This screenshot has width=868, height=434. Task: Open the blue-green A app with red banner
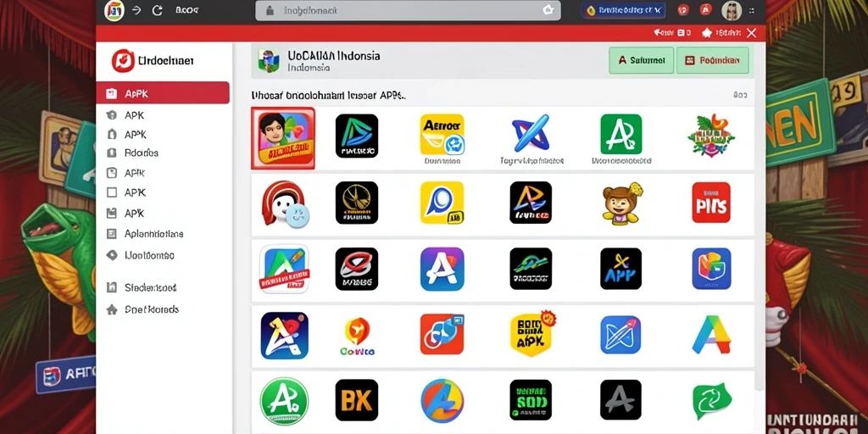[x=284, y=269]
